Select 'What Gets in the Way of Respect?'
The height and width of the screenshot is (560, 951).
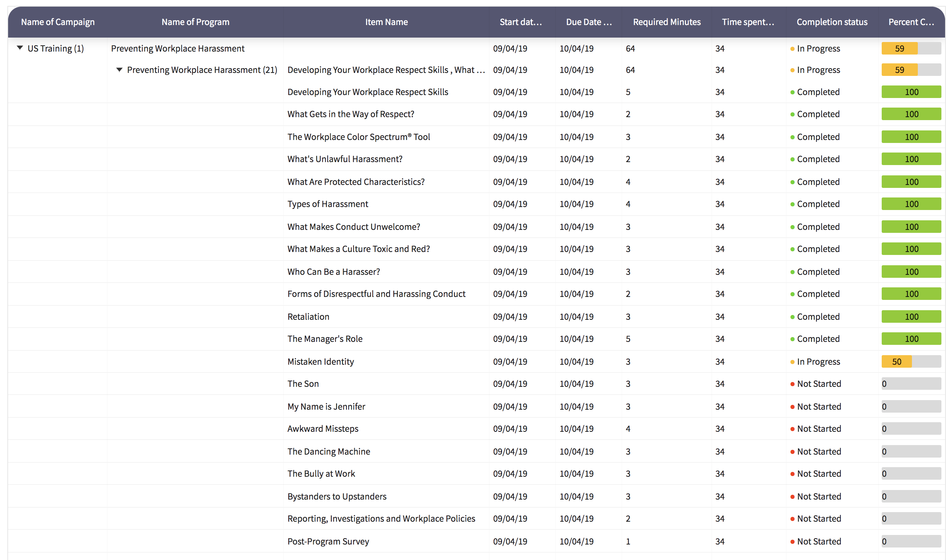pyautogui.click(x=351, y=114)
